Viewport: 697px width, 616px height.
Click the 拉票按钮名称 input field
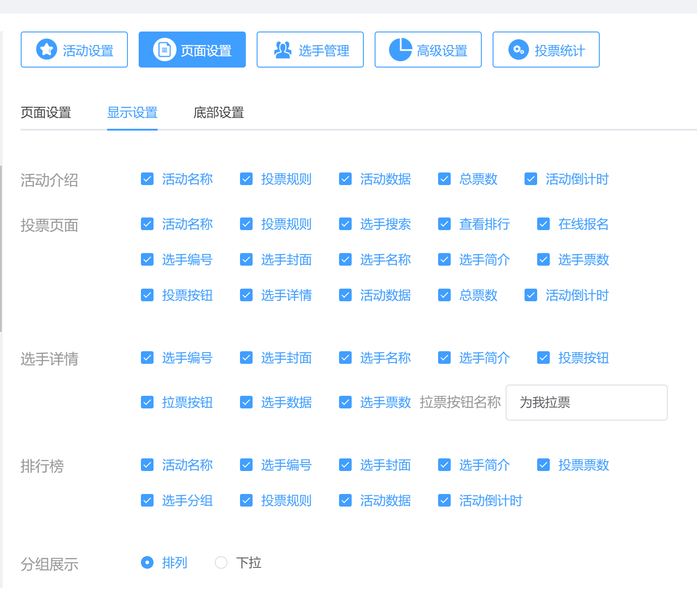click(x=587, y=403)
